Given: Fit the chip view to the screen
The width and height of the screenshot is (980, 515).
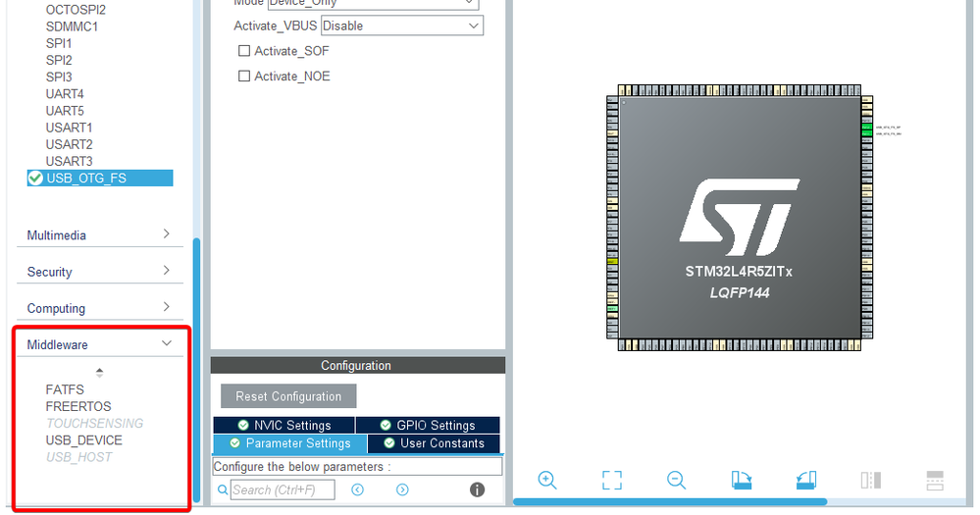Looking at the screenshot, I should 612,480.
